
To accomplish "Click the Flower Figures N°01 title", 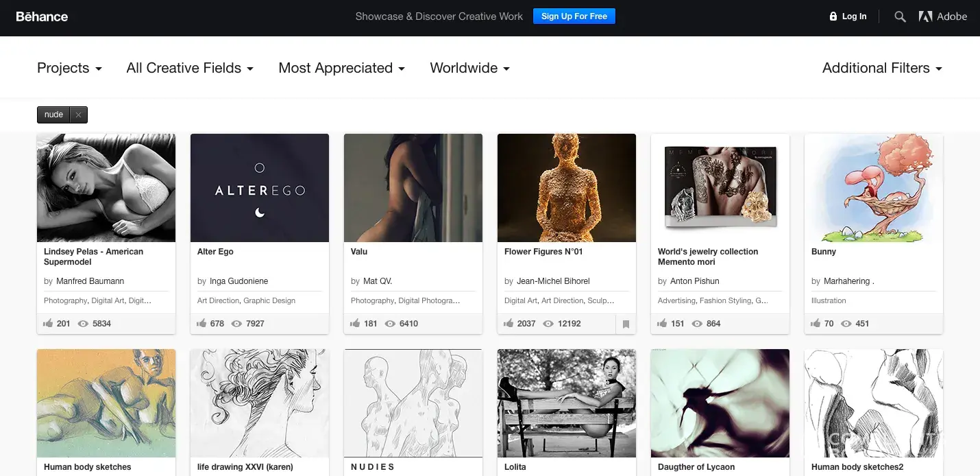I will pyautogui.click(x=543, y=252).
